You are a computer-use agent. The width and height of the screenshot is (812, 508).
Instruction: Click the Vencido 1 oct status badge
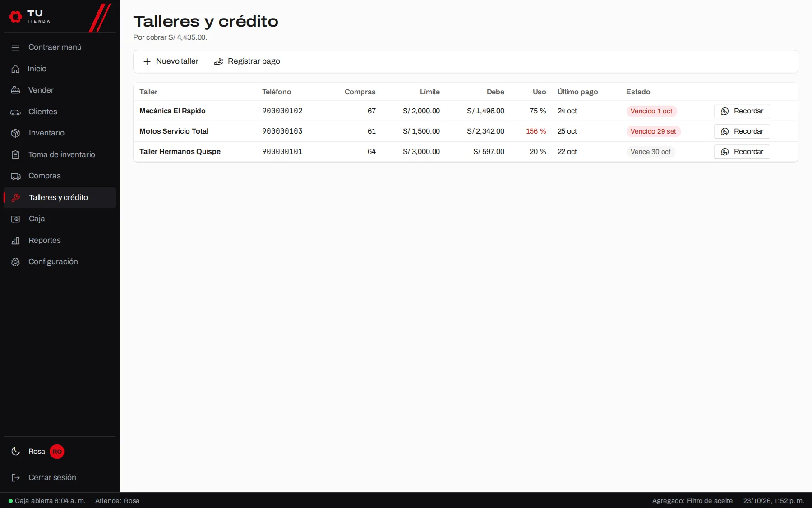coord(651,111)
